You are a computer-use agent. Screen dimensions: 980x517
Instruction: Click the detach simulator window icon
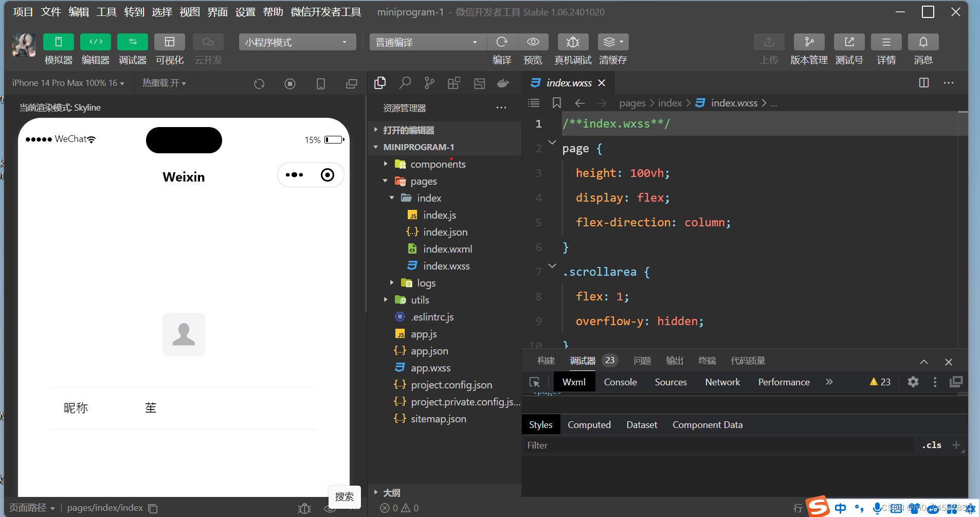coord(352,83)
